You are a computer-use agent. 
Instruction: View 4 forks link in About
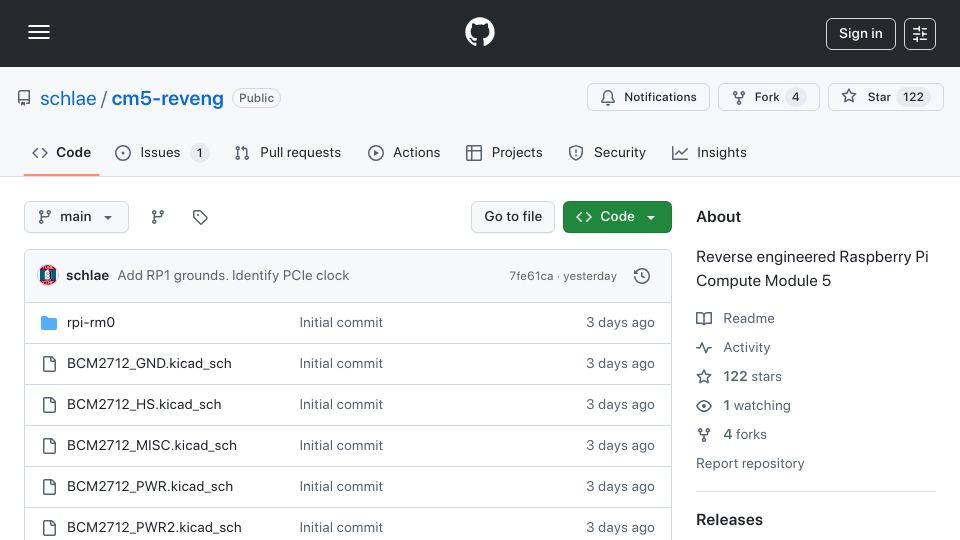(732, 435)
